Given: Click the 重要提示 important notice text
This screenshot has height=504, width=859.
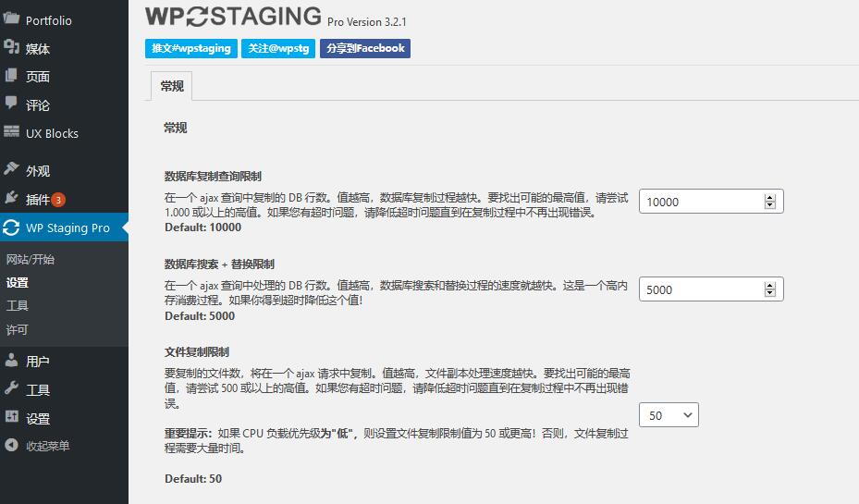Looking at the screenshot, I should [188, 434].
